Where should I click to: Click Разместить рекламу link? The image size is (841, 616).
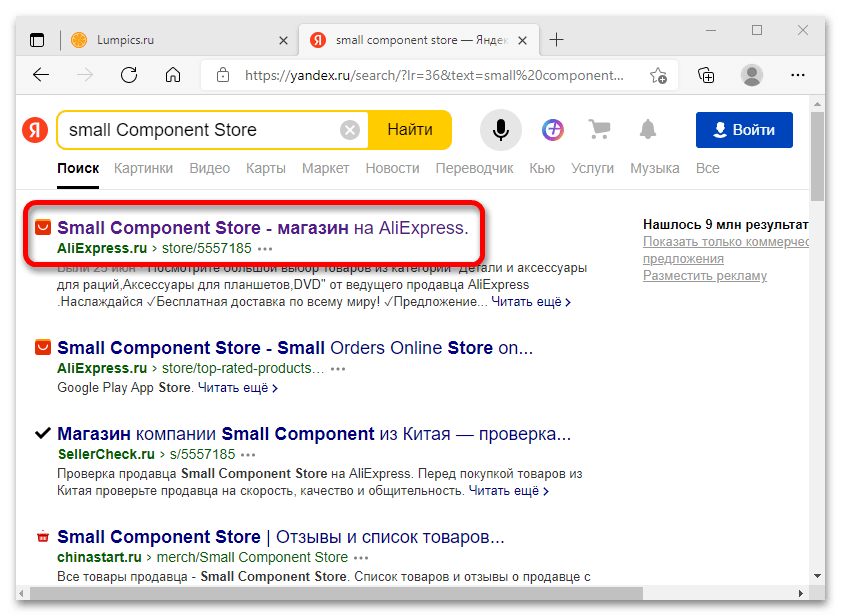tap(705, 276)
